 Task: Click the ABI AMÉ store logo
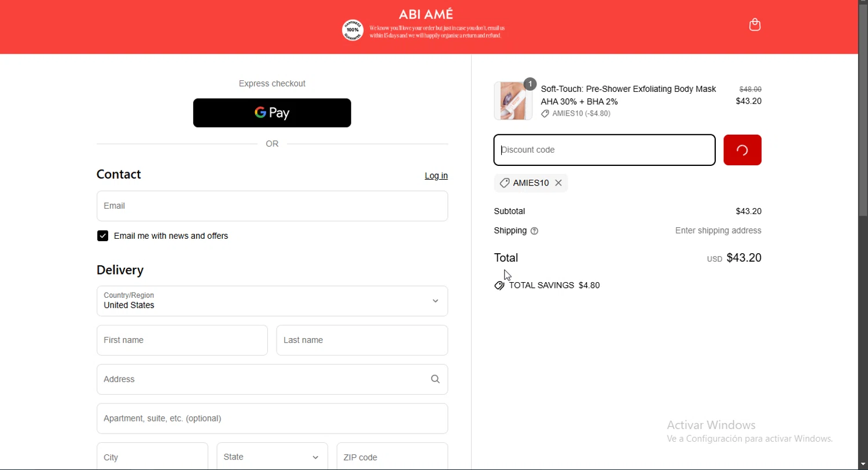tap(426, 14)
